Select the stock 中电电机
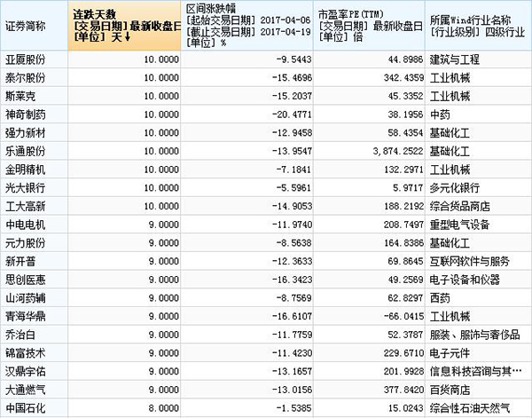Image resolution: width=532 pixels, height=418 pixels. pyautogui.click(x=25, y=225)
